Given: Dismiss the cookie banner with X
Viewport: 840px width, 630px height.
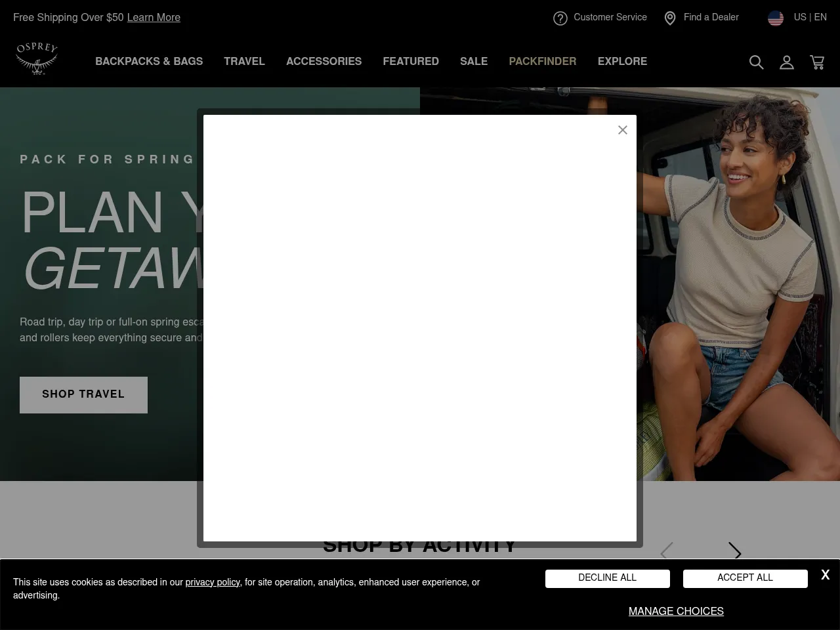Looking at the screenshot, I should tap(825, 575).
